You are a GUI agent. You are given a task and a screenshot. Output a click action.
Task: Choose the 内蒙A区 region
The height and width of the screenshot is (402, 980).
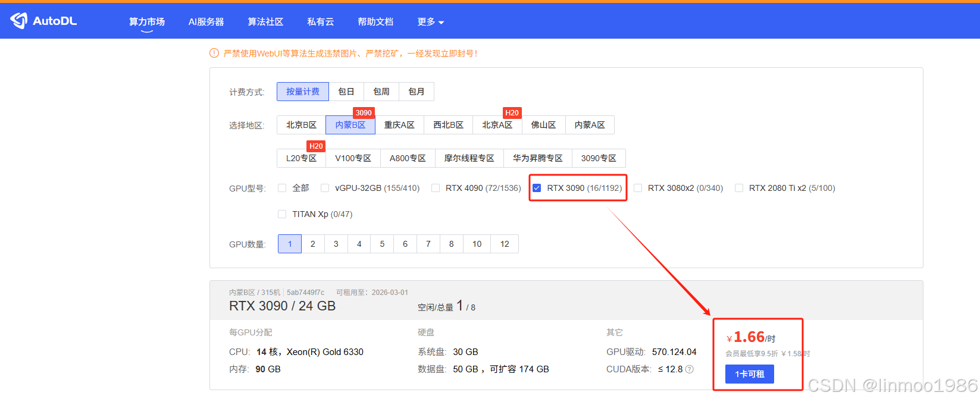590,125
